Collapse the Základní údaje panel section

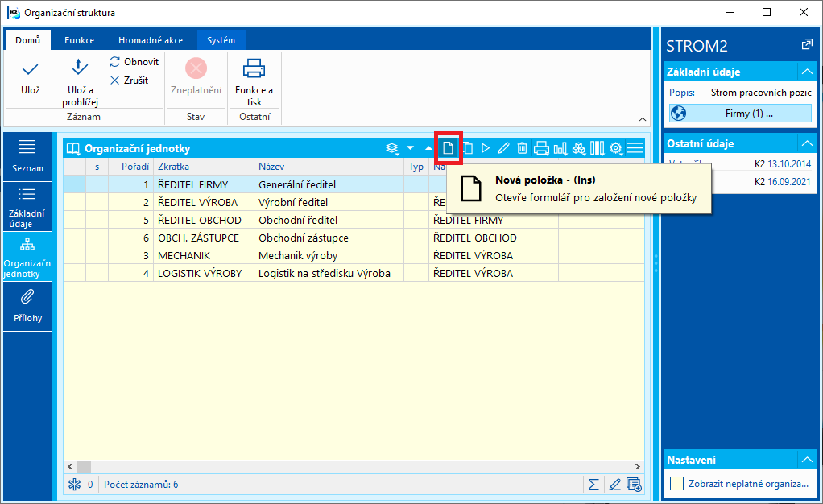807,72
